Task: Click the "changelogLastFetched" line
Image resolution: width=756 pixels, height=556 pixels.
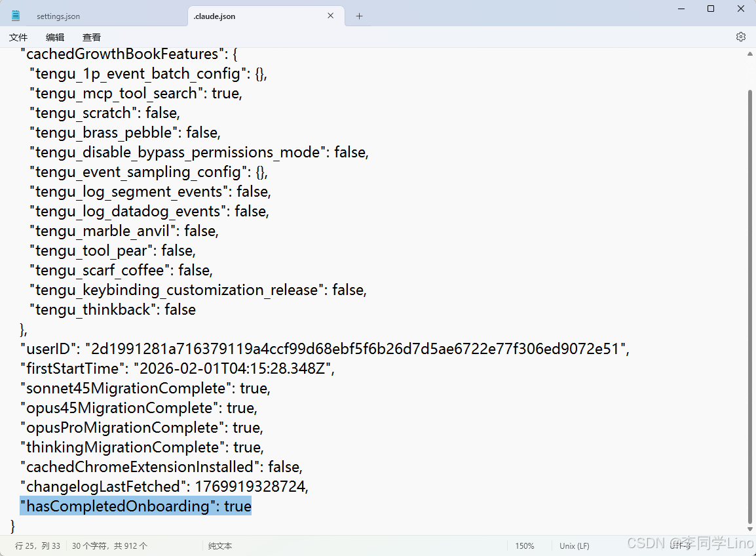Action: (164, 487)
